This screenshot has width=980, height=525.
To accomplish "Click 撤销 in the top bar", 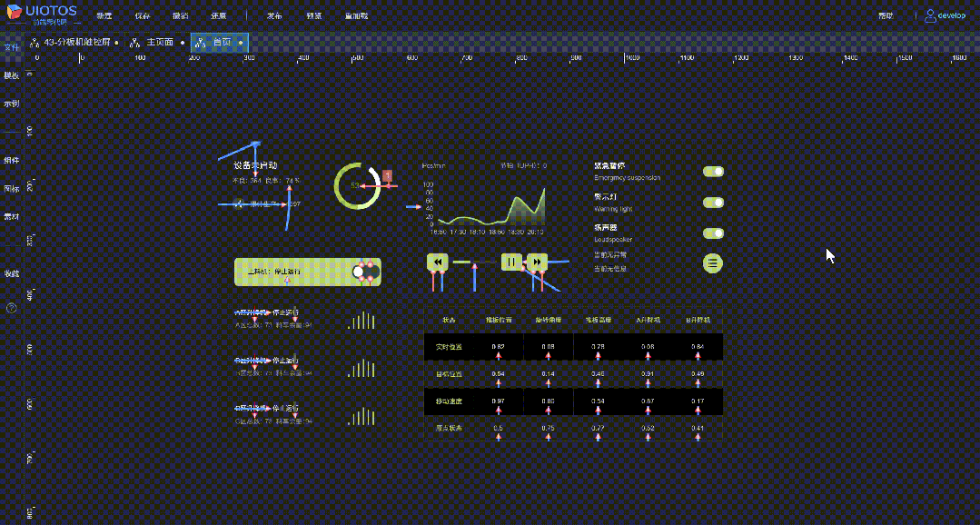I will point(180,15).
